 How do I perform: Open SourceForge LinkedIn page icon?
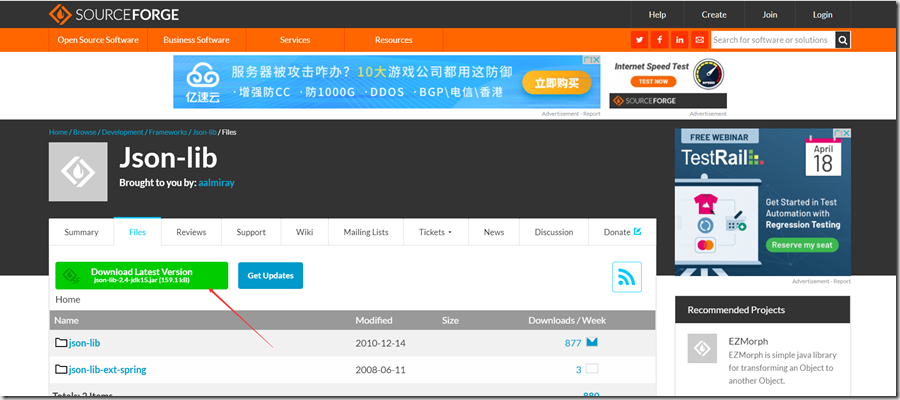[680, 40]
